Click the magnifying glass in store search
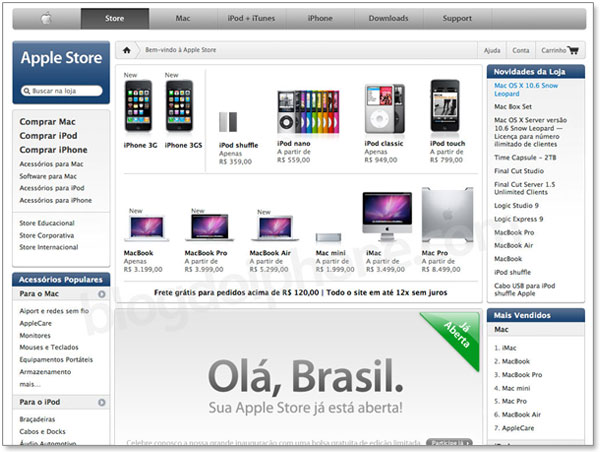This screenshot has height=452, width=600. [26, 91]
